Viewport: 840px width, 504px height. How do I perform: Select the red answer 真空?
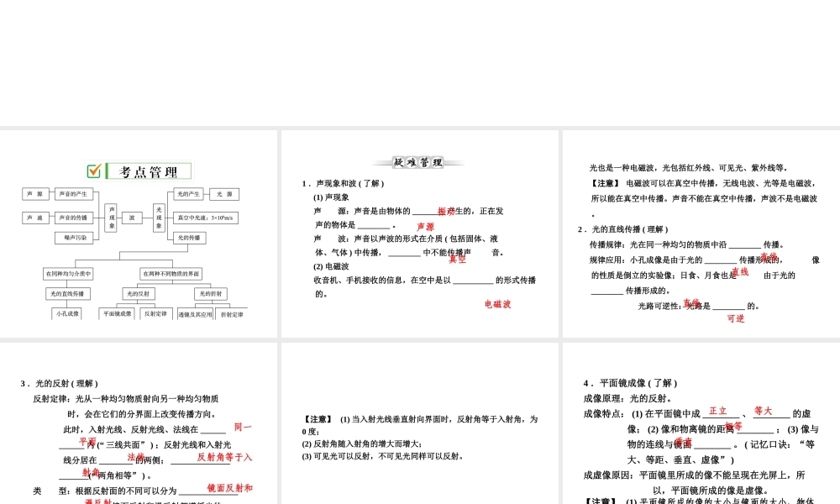pyautogui.click(x=458, y=260)
